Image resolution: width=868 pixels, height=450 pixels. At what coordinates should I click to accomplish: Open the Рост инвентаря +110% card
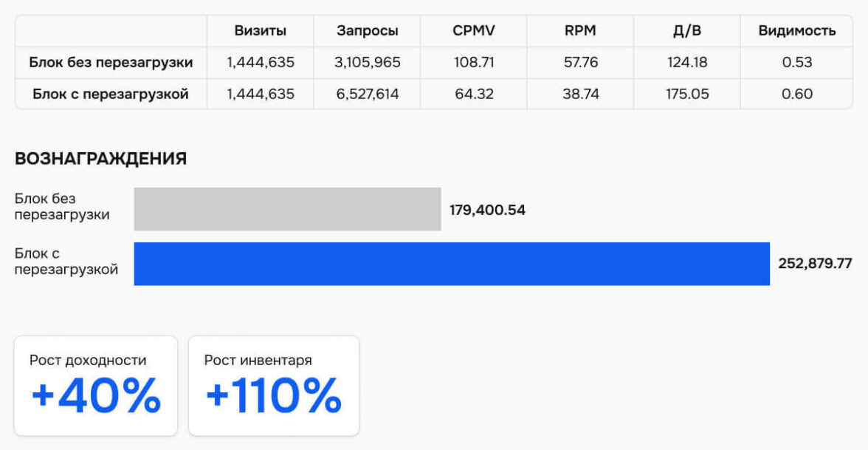point(274,386)
